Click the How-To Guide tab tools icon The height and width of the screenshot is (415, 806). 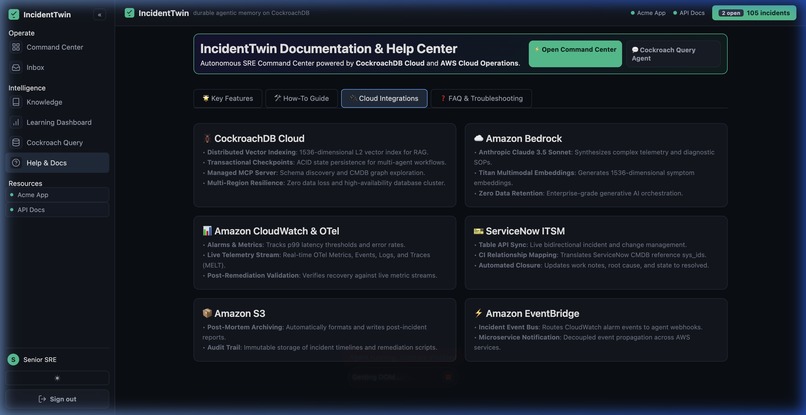(278, 98)
